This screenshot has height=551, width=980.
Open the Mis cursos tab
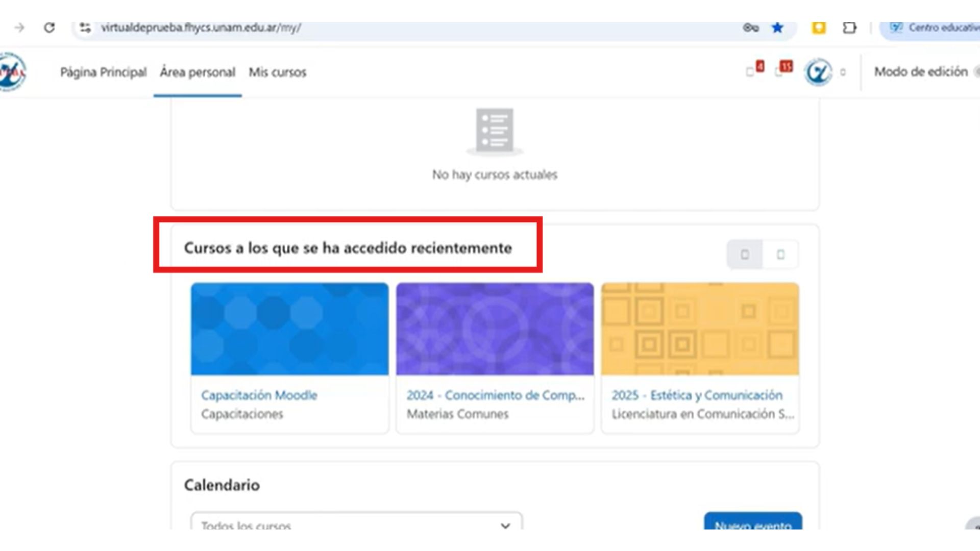pyautogui.click(x=278, y=72)
